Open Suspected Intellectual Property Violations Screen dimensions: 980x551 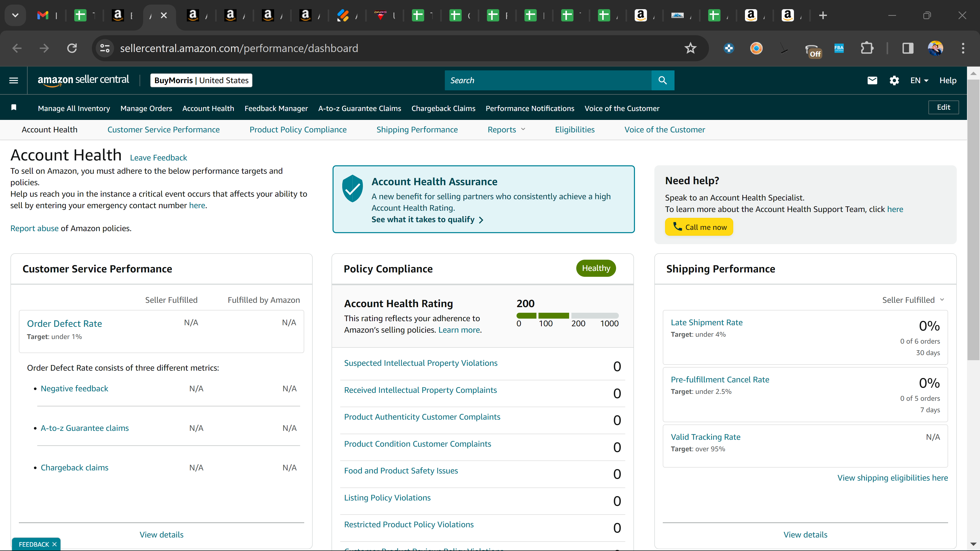coord(421,363)
